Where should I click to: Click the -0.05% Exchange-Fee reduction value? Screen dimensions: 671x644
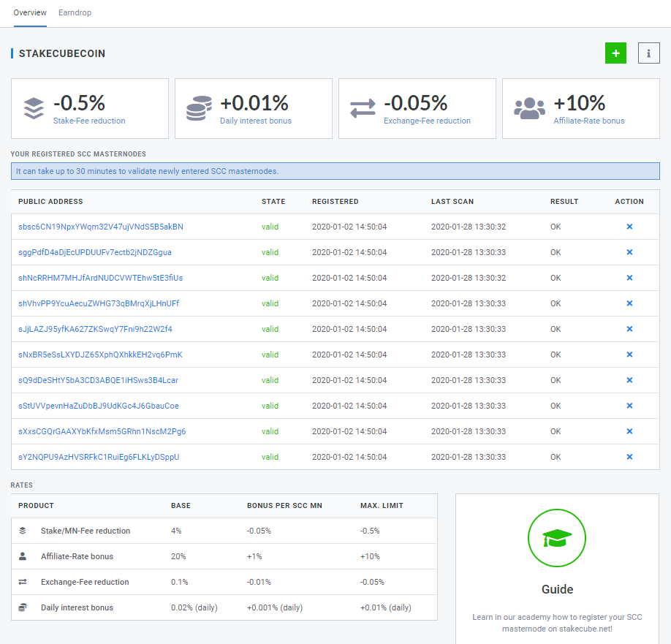(415, 103)
